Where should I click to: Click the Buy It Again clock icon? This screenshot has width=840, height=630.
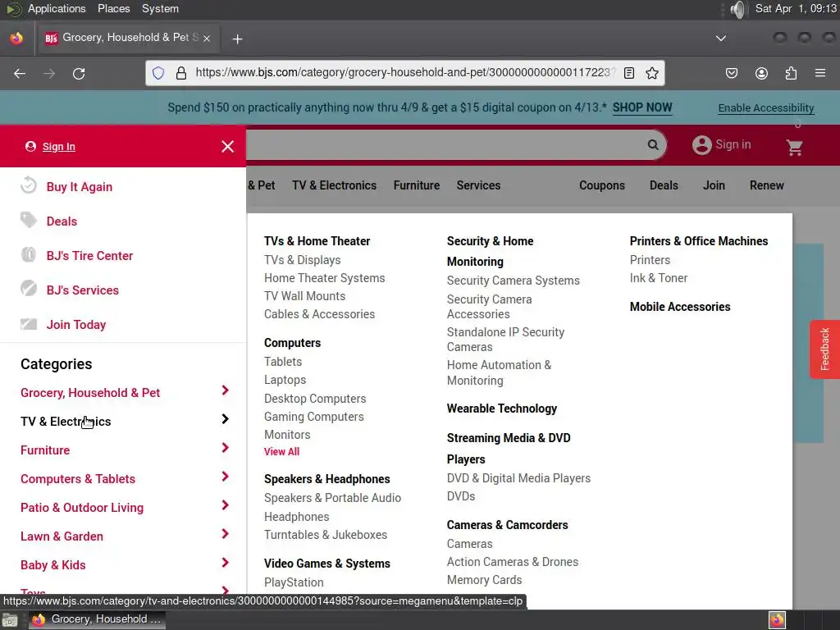pos(29,185)
